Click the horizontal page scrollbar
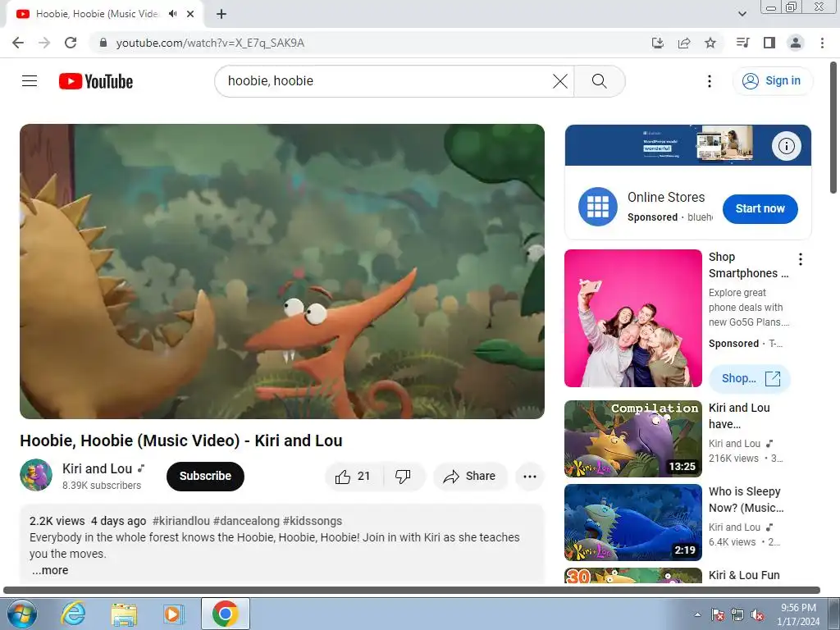 [412, 590]
